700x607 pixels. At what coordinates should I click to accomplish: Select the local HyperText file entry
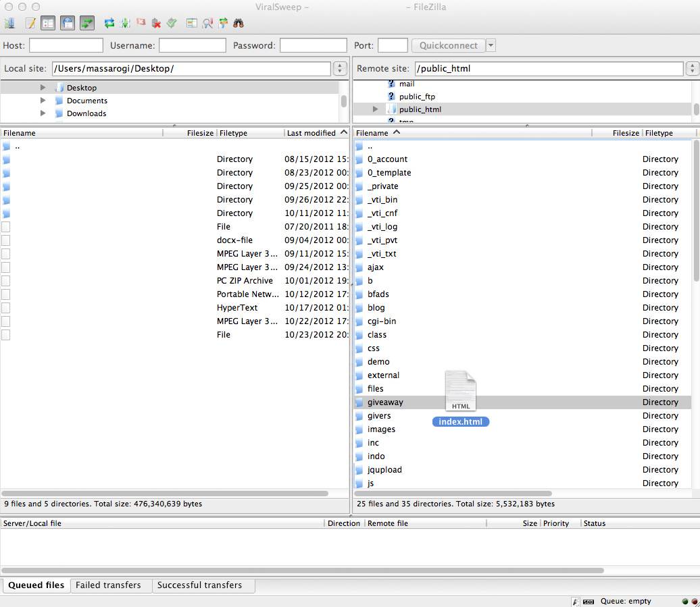point(174,308)
